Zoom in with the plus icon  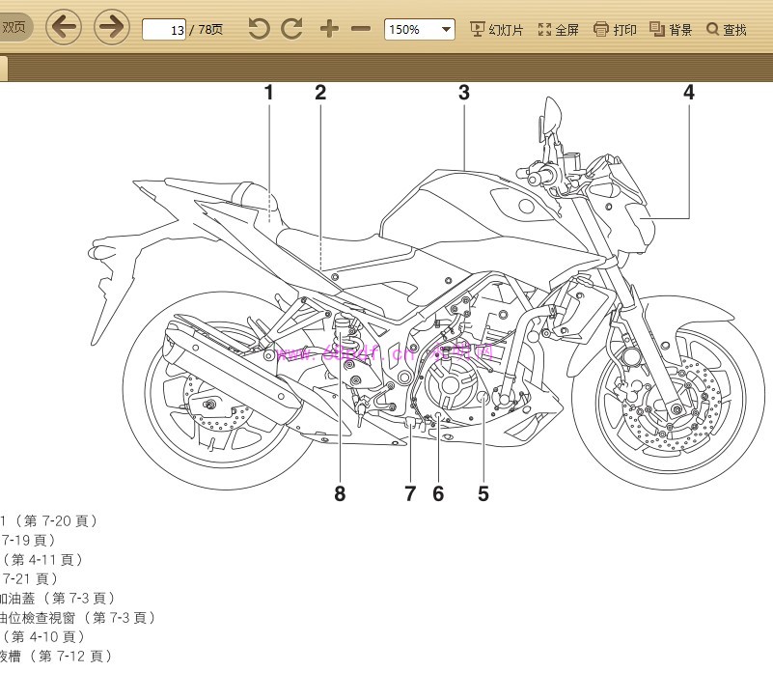329,29
